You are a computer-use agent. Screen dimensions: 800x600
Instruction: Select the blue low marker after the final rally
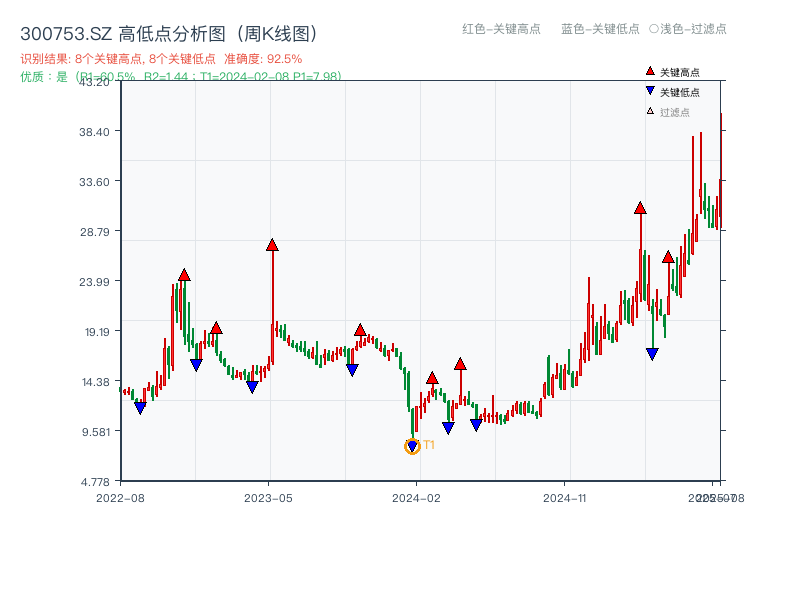(x=651, y=352)
